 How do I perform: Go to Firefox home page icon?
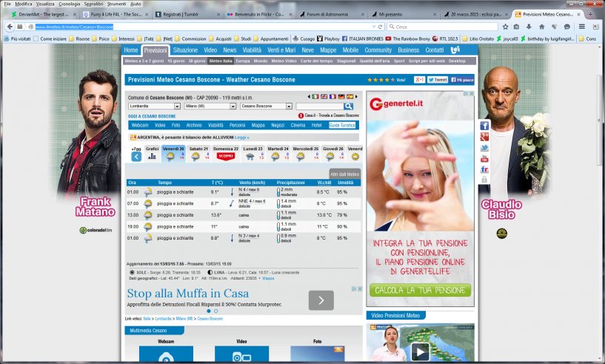(542, 27)
